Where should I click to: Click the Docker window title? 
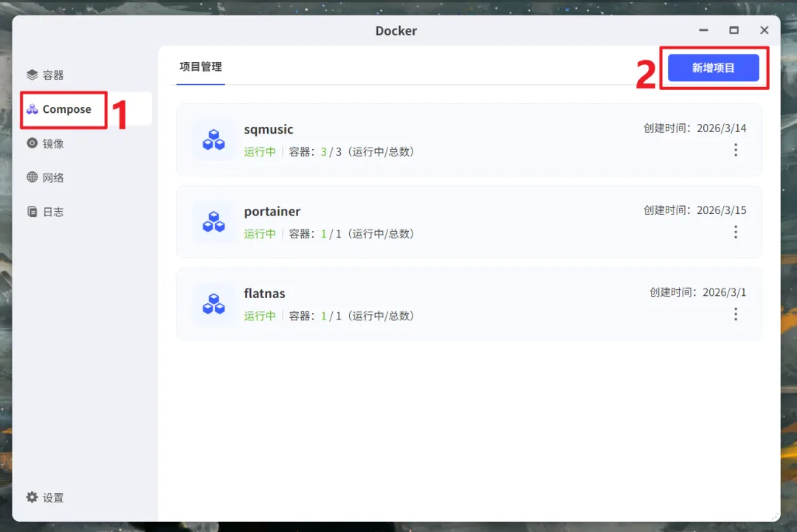tap(396, 31)
